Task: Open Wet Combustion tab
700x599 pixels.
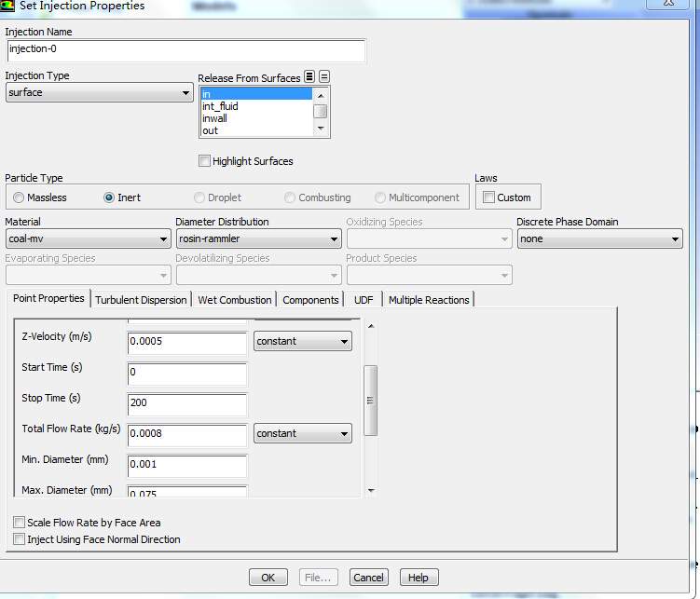Action: tap(235, 300)
